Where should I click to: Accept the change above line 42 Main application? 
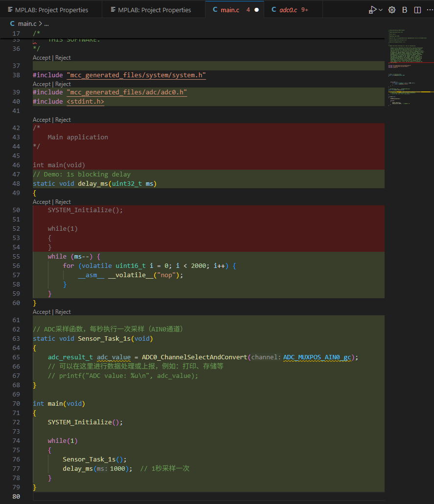click(42, 120)
